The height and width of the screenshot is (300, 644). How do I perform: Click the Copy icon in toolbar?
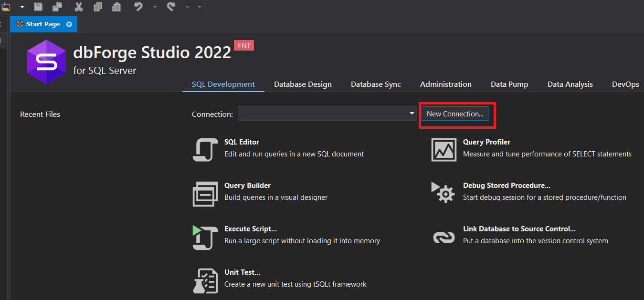pos(98,7)
